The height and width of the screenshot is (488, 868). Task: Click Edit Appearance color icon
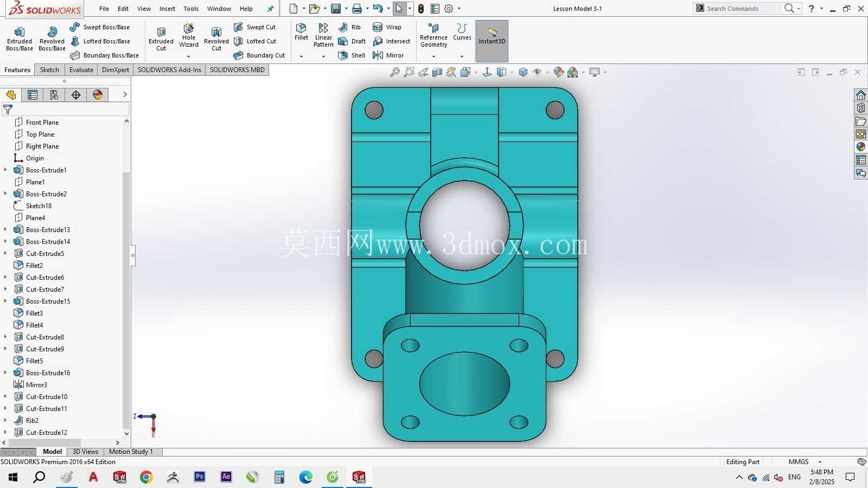pyautogui.click(x=559, y=72)
